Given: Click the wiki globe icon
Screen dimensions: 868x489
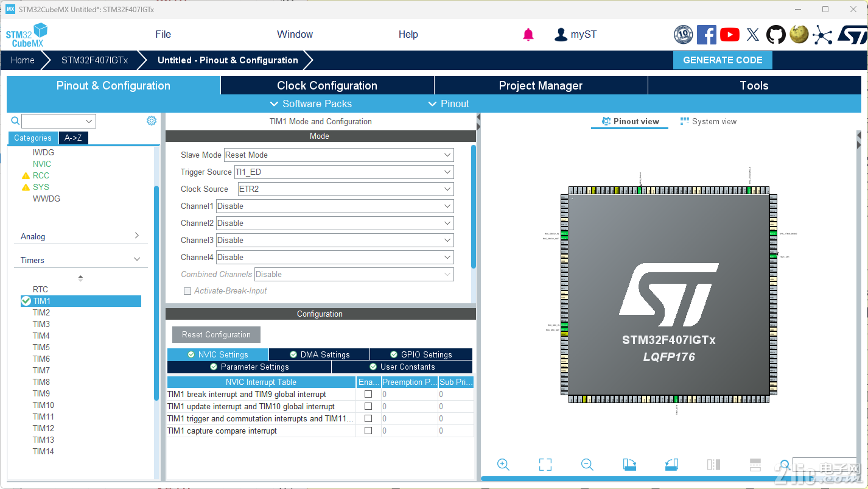Looking at the screenshot, I should click(799, 34).
